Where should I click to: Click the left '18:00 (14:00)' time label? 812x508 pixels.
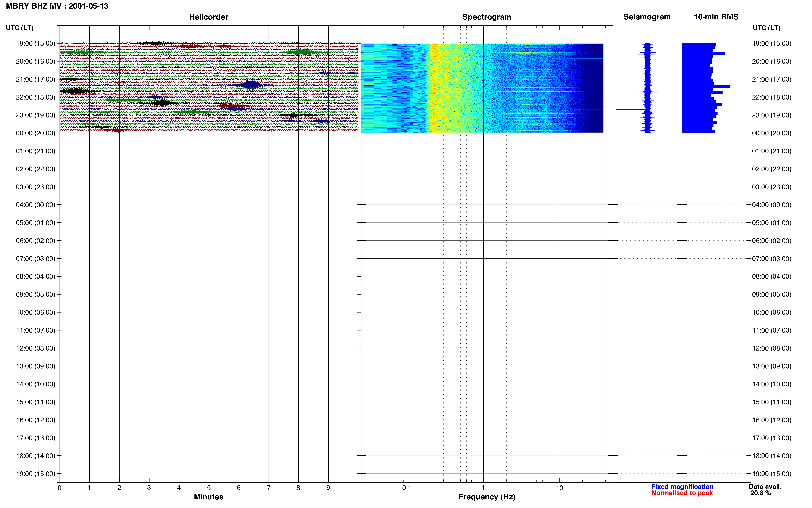pos(36,456)
